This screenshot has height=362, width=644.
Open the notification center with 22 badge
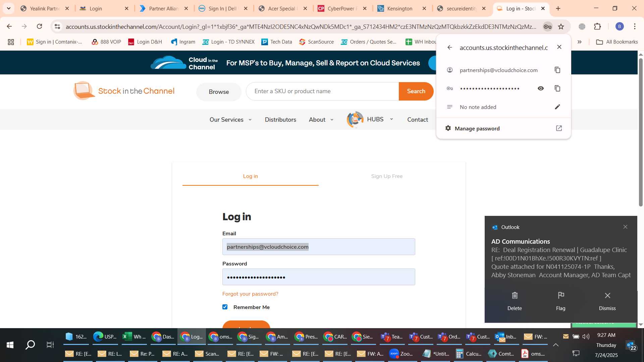[631, 346]
